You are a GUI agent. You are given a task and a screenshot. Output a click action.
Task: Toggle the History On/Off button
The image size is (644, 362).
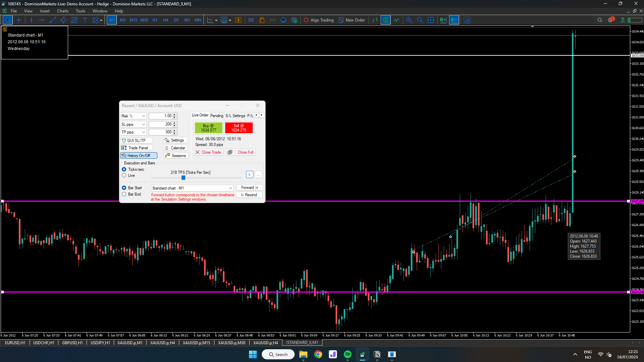tap(139, 156)
